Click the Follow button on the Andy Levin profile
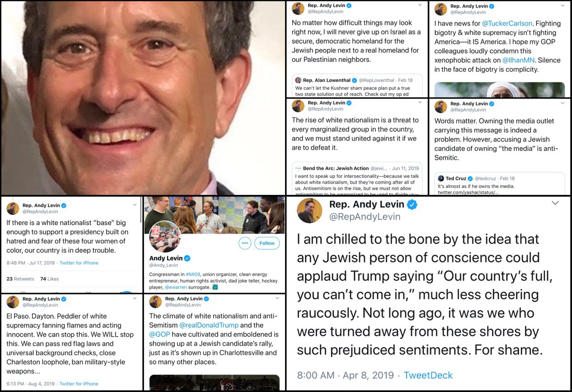572x392 pixels. (x=267, y=243)
